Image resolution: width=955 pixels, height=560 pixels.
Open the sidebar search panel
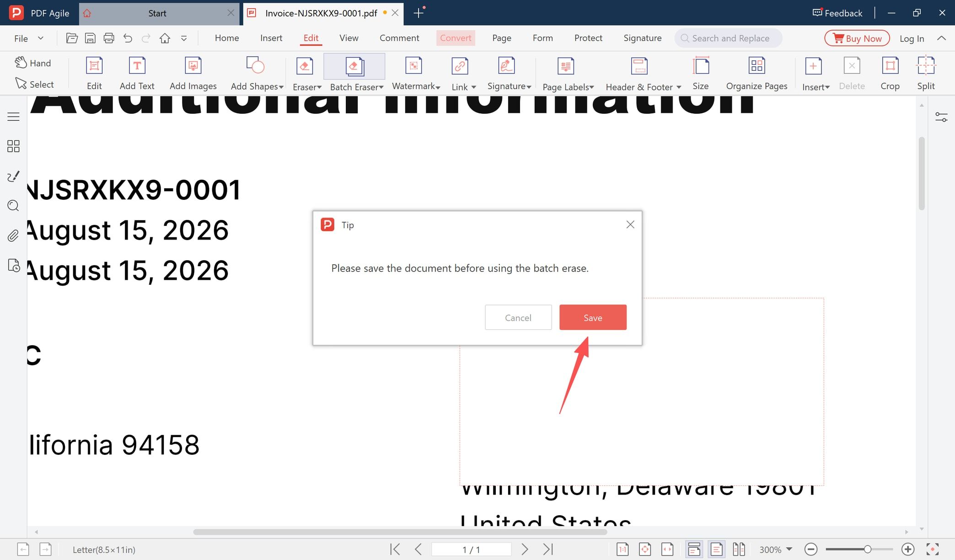click(13, 206)
